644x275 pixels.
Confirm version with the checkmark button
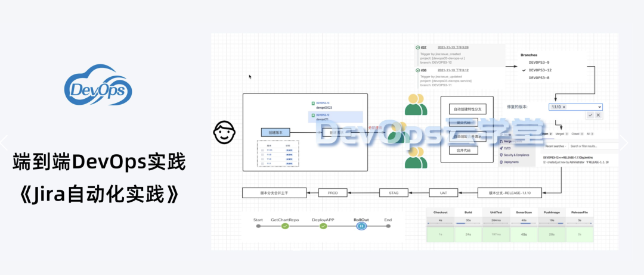pyautogui.click(x=590, y=115)
